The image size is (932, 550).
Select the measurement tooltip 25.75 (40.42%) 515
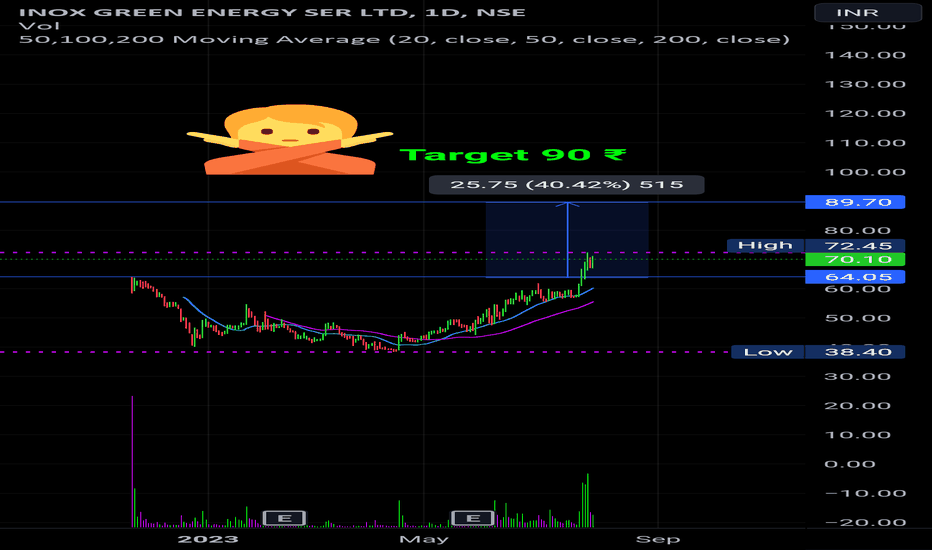(x=566, y=184)
